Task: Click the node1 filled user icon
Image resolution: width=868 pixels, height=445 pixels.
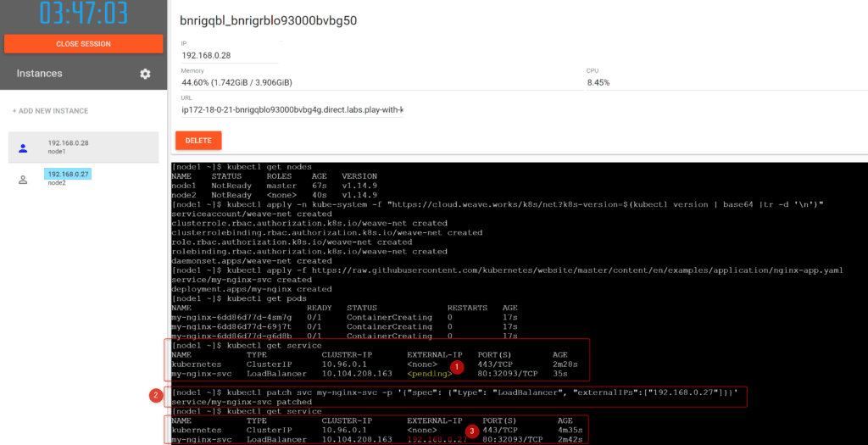Action: click(x=23, y=147)
